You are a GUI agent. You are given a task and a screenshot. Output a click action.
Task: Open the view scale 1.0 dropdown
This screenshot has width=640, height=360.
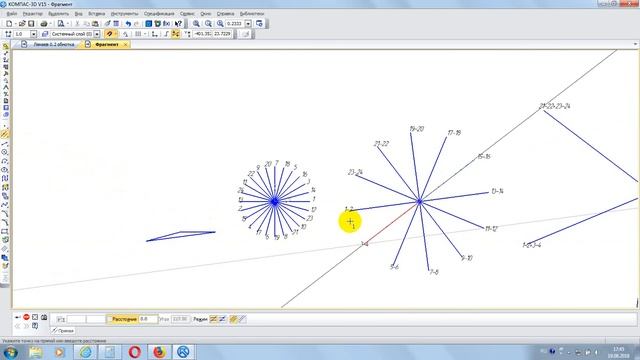(34, 34)
